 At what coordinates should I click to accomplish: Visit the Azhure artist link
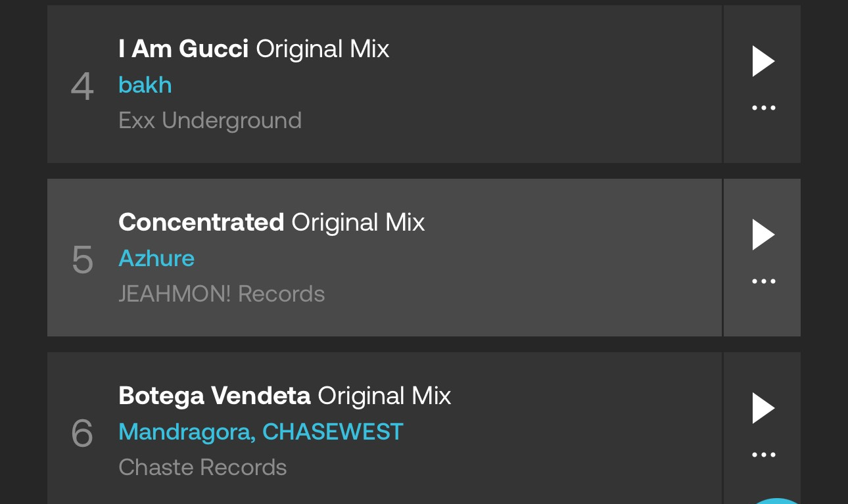[156, 258]
